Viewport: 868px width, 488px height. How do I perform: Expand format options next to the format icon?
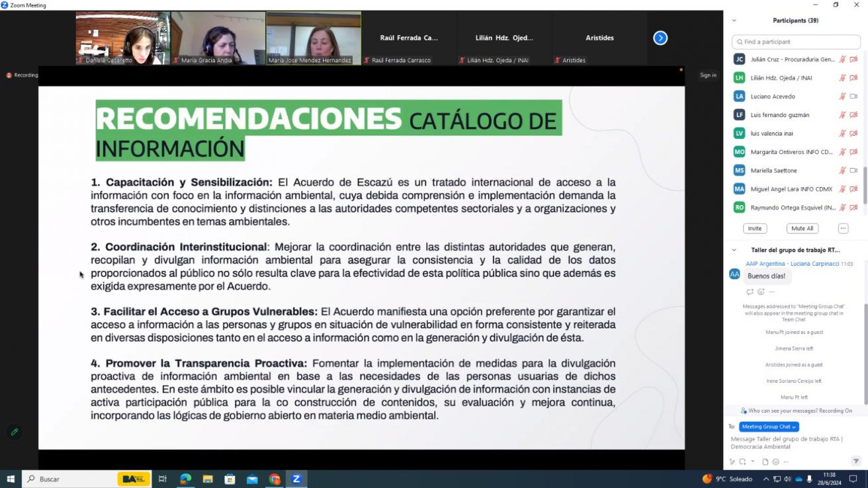[753, 462]
